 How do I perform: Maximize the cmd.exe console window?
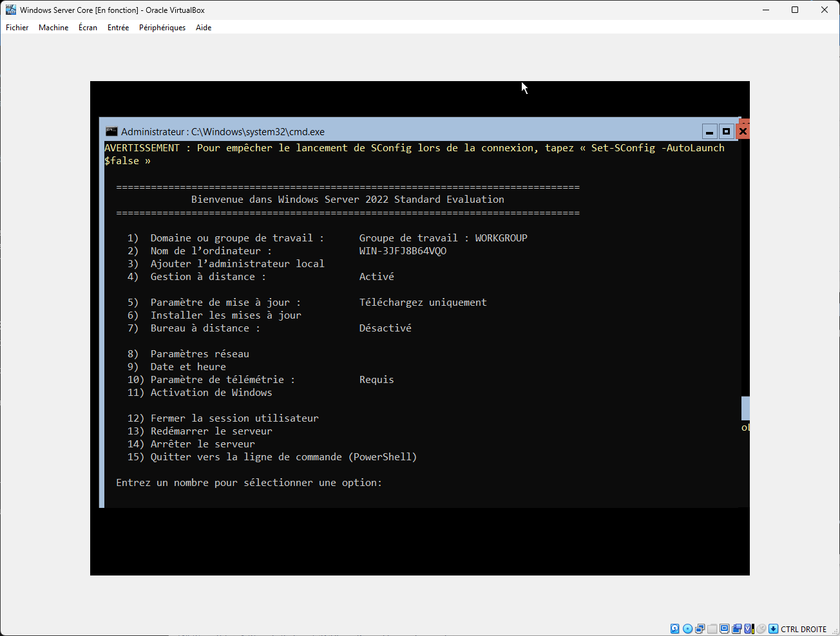tap(726, 131)
